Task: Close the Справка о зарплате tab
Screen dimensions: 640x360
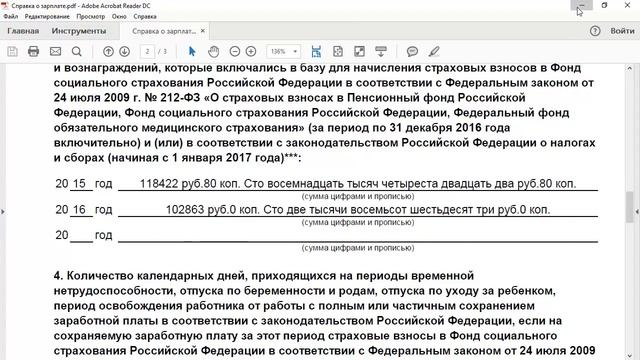Action: click(x=202, y=31)
